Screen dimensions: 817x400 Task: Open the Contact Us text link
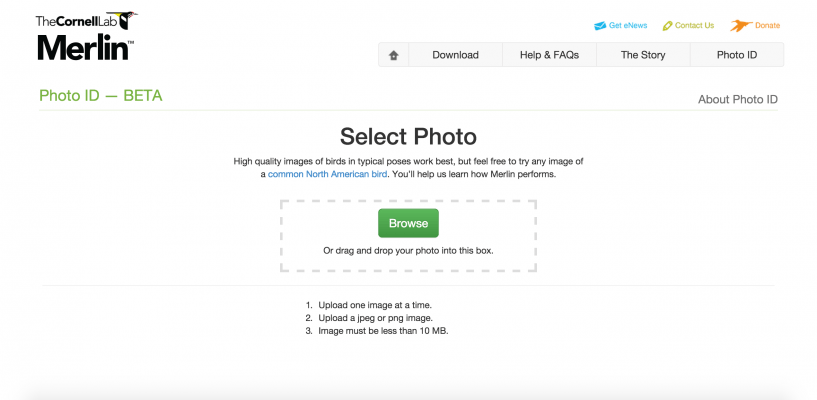[694, 26]
